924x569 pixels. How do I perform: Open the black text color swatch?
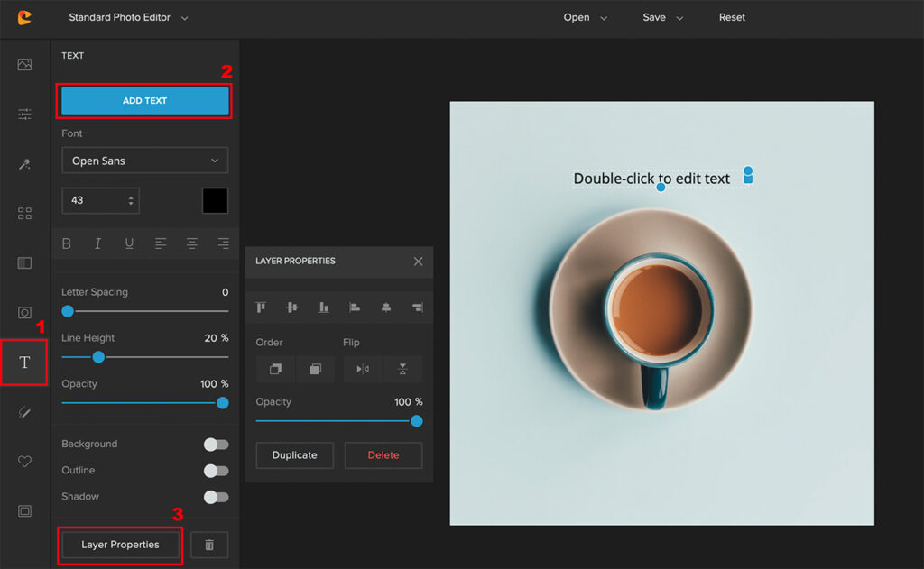tap(215, 201)
